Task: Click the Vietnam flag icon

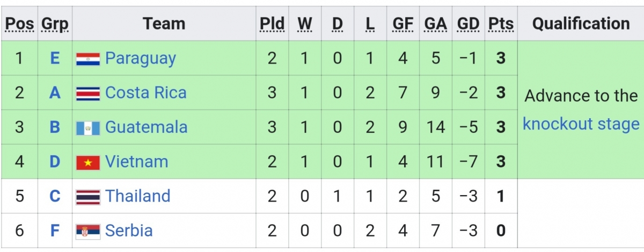Action: (x=88, y=162)
